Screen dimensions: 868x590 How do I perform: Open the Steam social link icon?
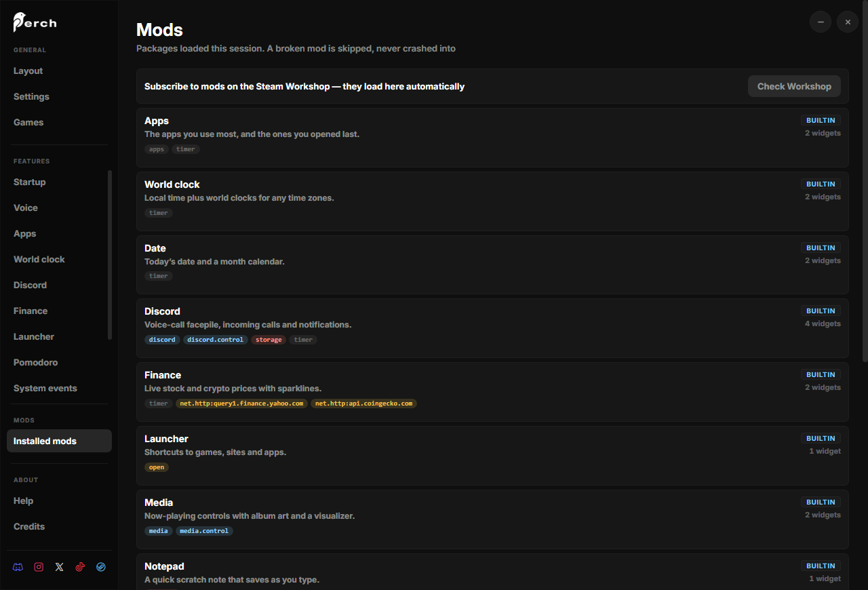tap(101, 567)
